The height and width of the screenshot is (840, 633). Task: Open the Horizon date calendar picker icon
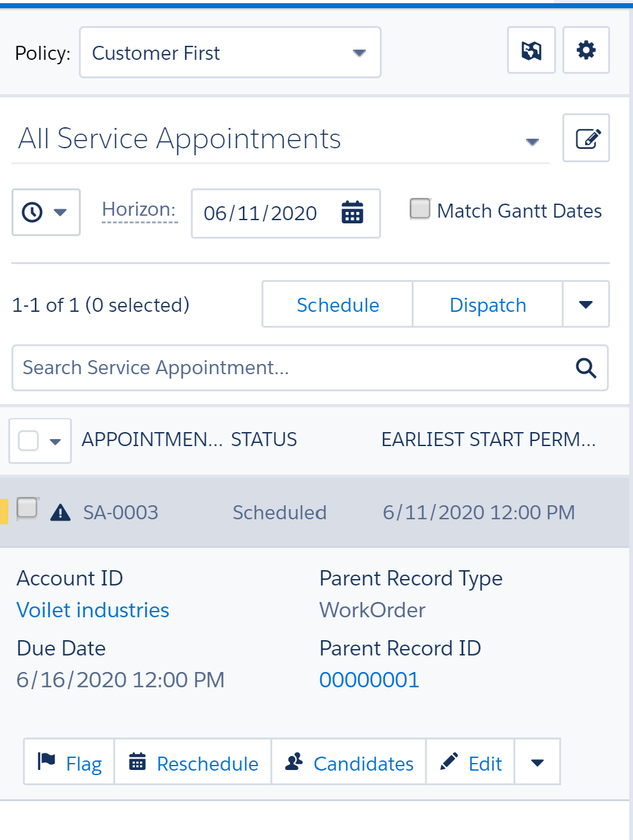[x=352, y=213]
